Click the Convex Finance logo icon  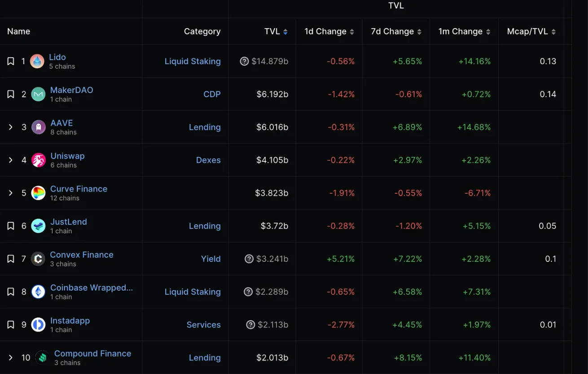[38, 259]
